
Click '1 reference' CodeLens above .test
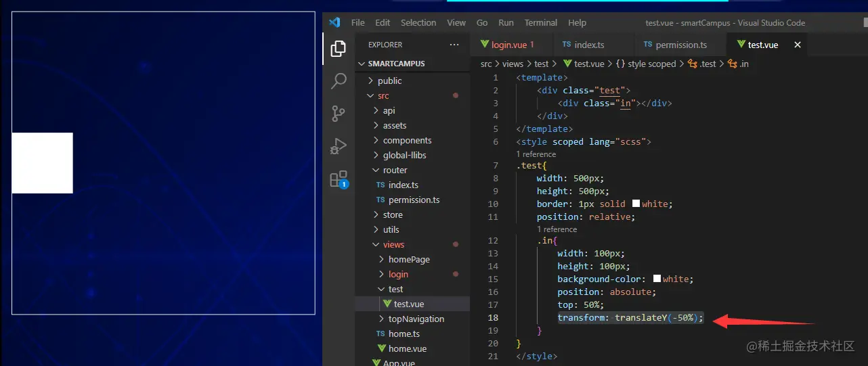[536, 154]
